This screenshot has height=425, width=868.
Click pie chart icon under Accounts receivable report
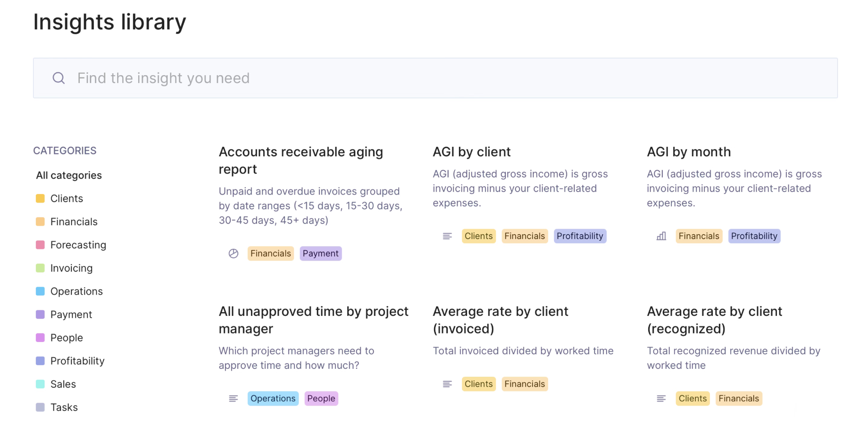(234, 254)
